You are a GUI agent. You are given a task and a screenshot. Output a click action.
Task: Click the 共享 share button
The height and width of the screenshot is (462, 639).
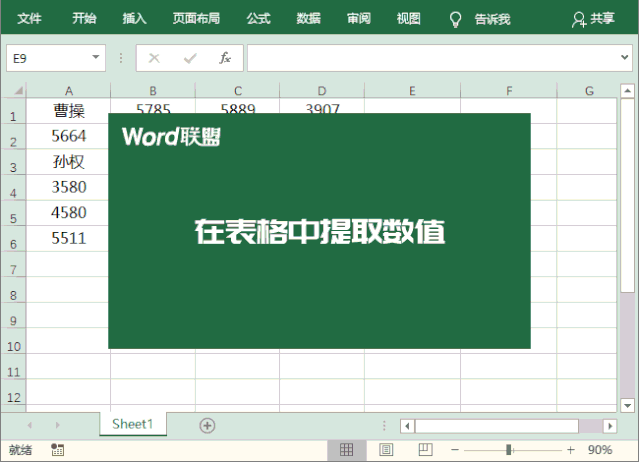593,19
